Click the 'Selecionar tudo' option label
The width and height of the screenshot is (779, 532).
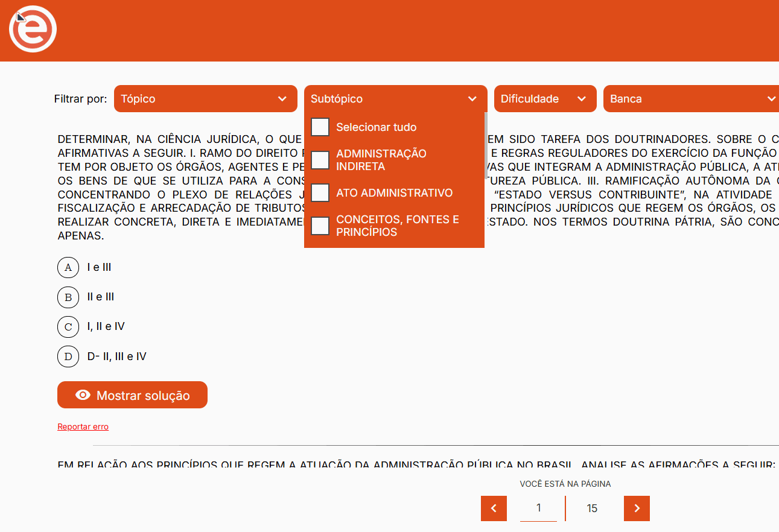(377, 127)
